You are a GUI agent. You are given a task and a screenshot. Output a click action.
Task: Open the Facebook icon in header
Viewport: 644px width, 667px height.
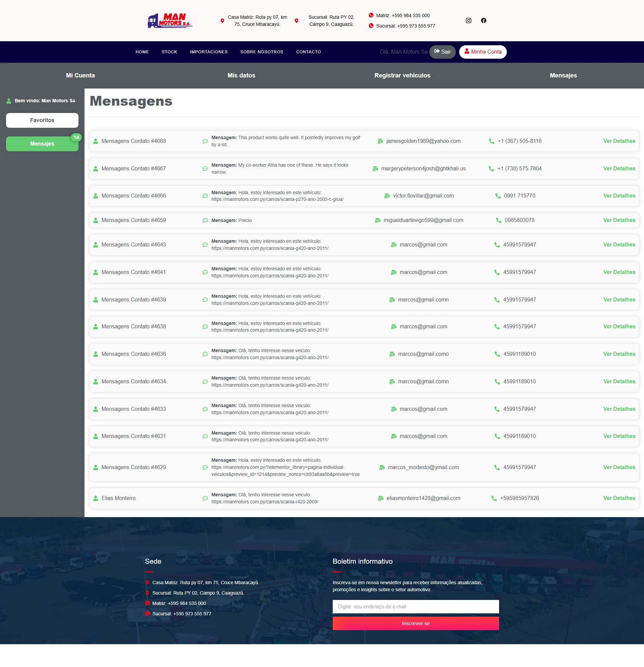[483, 20]
